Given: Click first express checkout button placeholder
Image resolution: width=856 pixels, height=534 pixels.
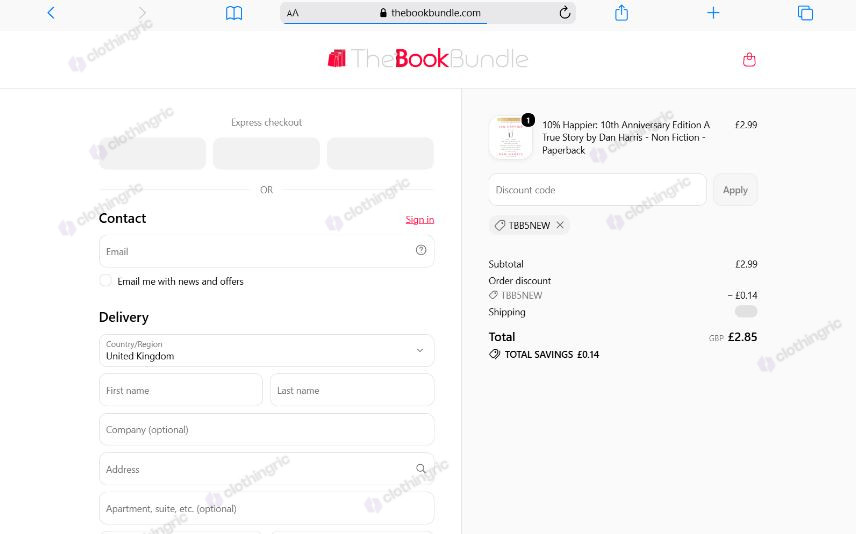Looking at the screenshot, I should coord(152,153).
